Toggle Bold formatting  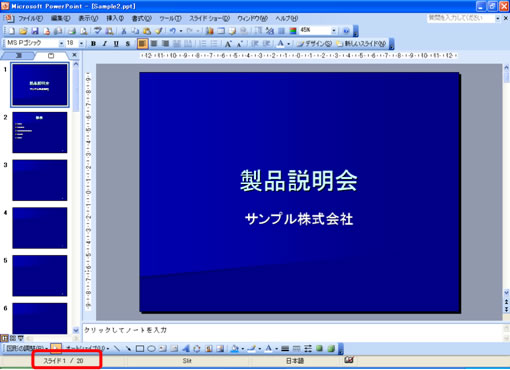94,44
